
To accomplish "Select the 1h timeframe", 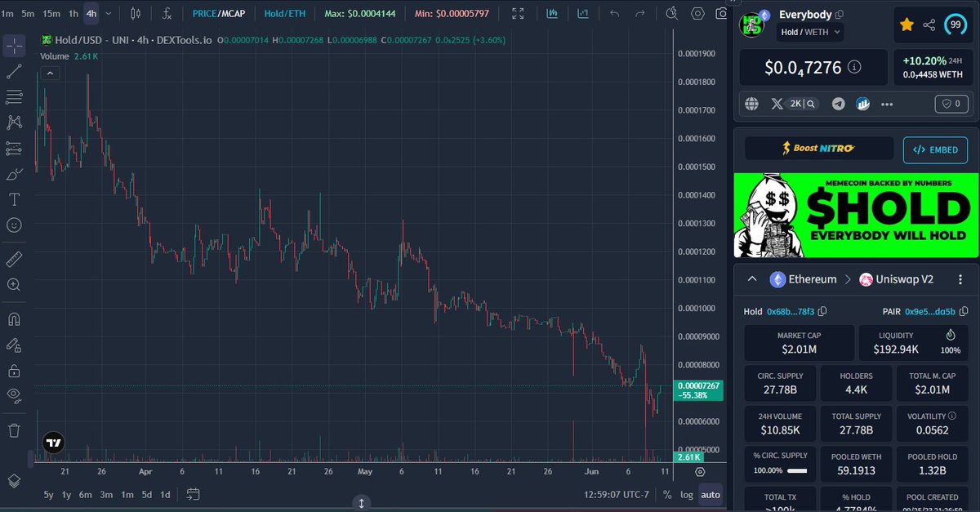I will [73, 13].
